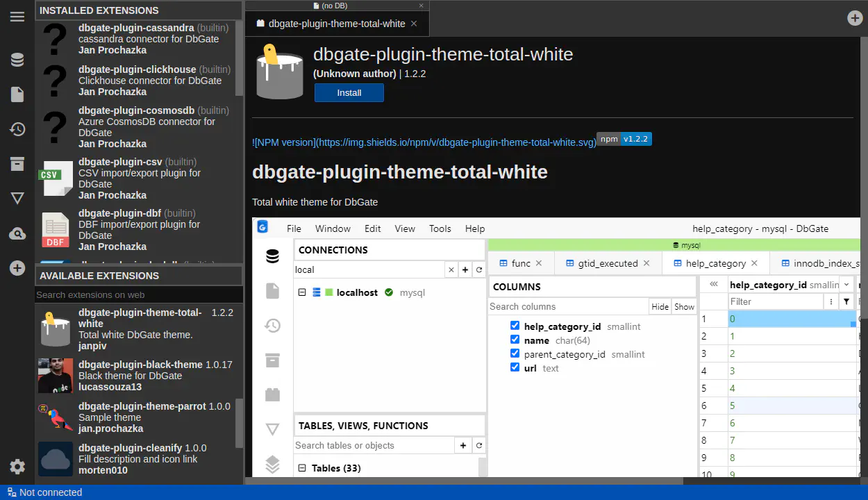Screen dimensions: 868x500
Task: Open the archive panel
Action: pos(17,164)
